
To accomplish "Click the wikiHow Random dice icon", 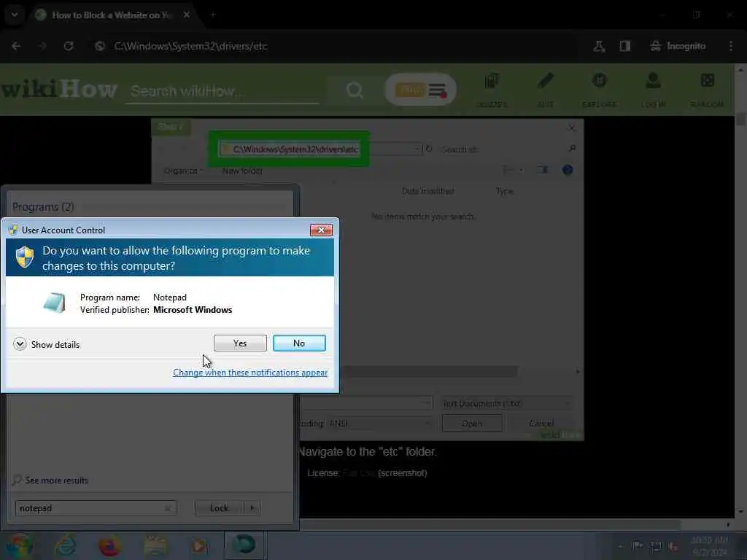I will (707, 90).
